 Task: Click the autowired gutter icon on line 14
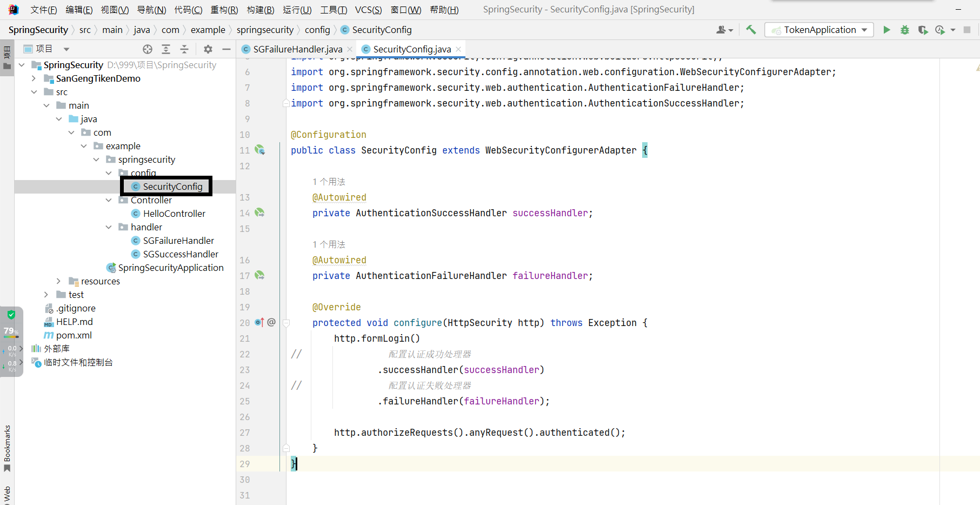coord(260,213)
